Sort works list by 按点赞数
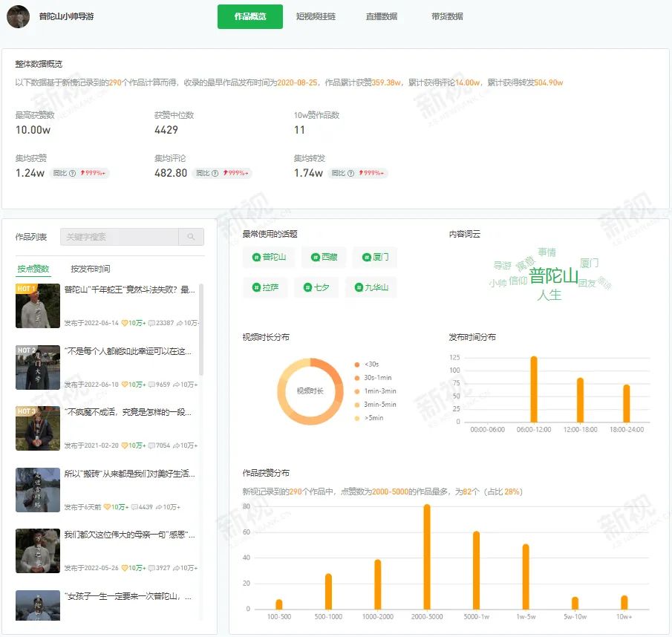This screenshot has width=672, height=637. (x=33, y=269)
